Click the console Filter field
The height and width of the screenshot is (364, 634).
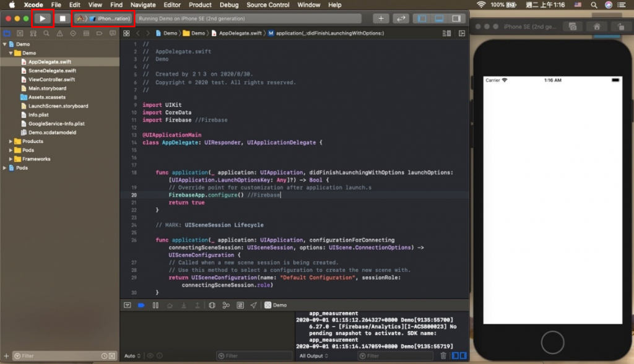pyautogui.click(x=396, y=356)
